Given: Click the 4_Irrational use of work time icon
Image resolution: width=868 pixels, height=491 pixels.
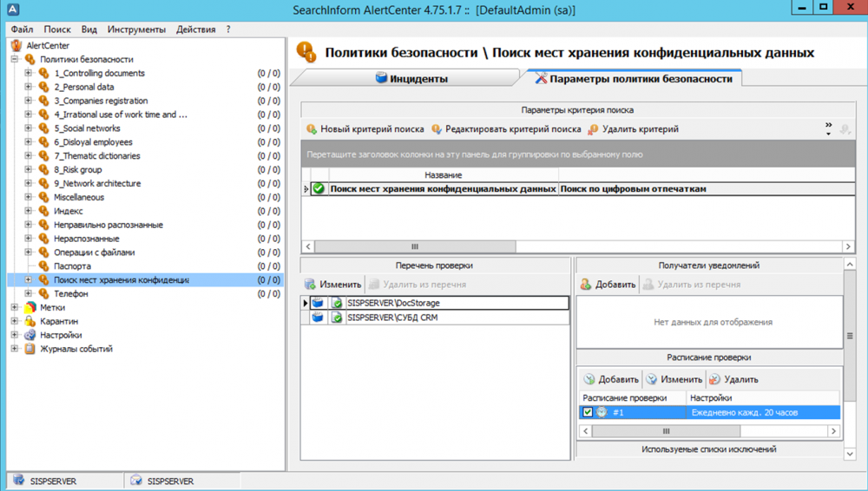Looking at the screenshot, I should pyautogui.click(x=43, y=115).
